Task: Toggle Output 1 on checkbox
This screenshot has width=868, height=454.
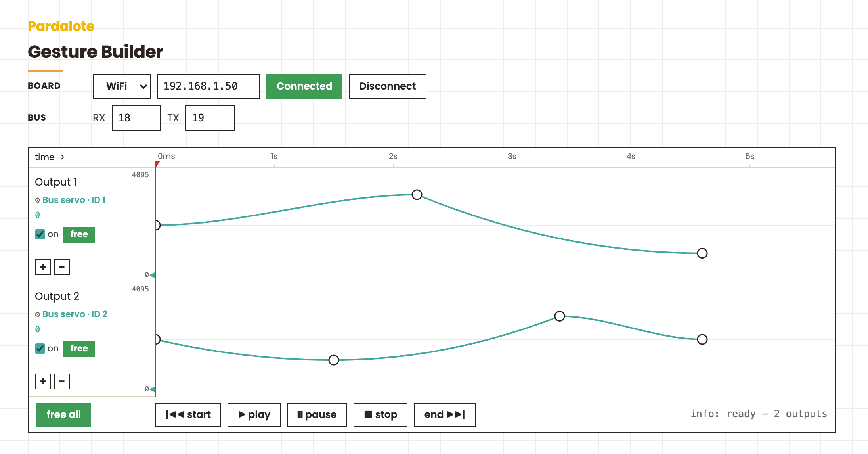Action: pos(40,234)
